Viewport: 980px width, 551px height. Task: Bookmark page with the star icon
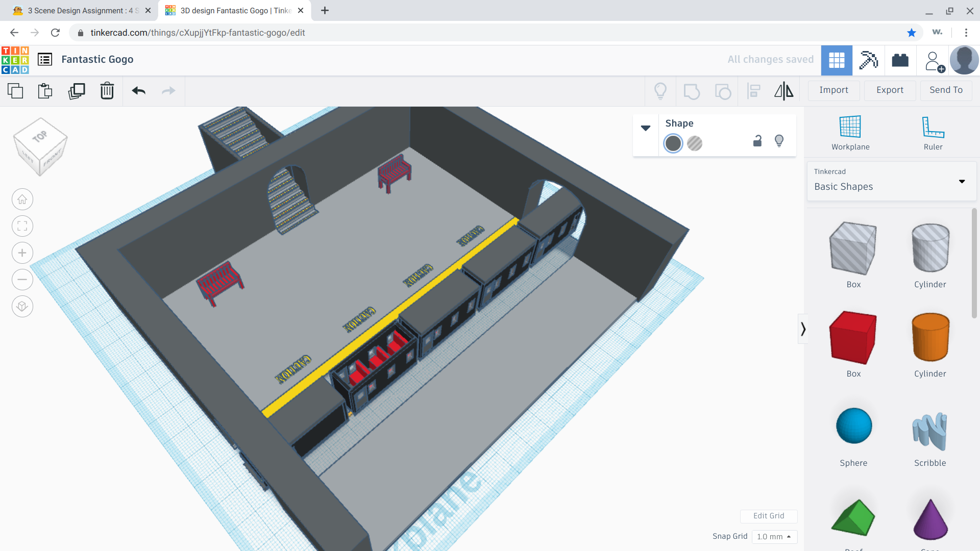(x=912, y=33)
